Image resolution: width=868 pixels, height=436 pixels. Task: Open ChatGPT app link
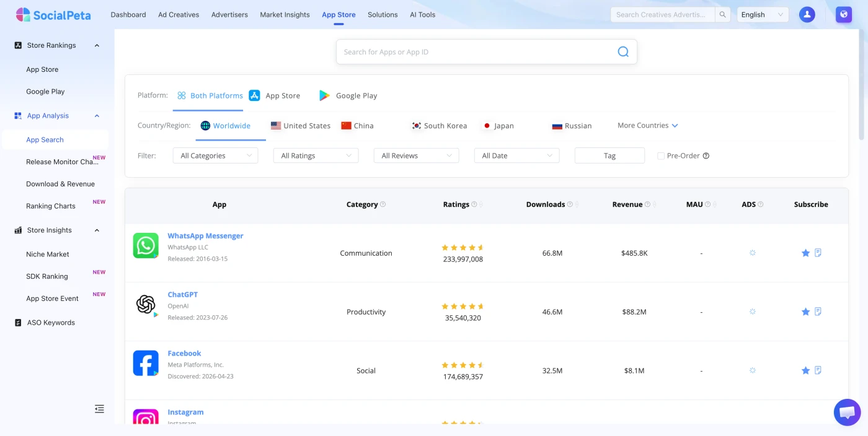[182, 295]
